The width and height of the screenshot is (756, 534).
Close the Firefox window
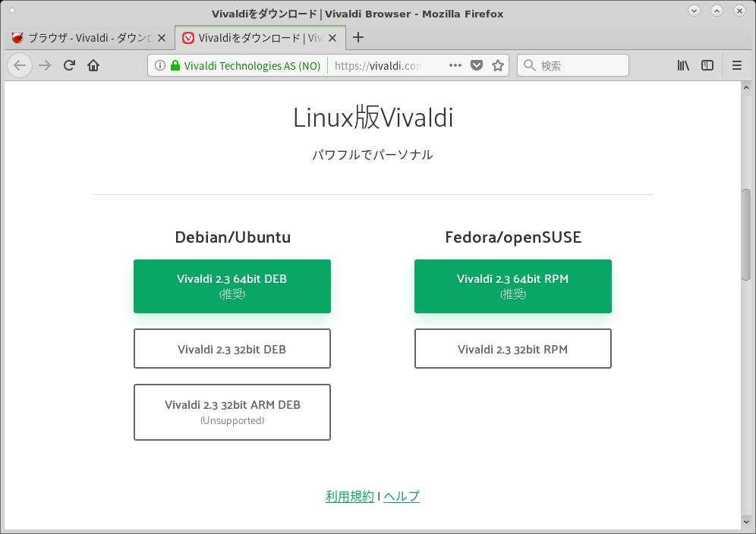click(x=739, y=11)
